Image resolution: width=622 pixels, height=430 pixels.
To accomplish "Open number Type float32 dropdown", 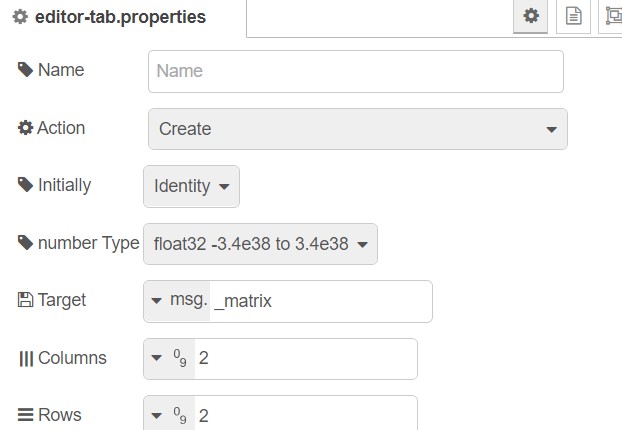I will (260, 244).
